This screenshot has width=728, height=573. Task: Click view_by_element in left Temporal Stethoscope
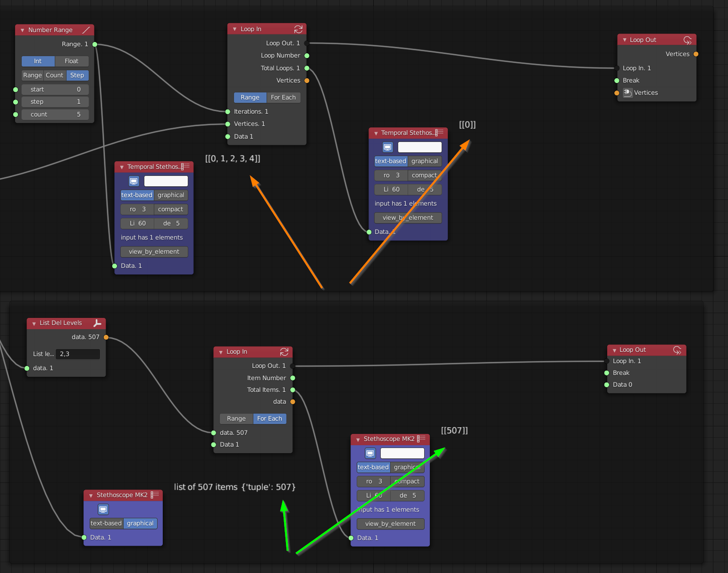pos(154,252)
